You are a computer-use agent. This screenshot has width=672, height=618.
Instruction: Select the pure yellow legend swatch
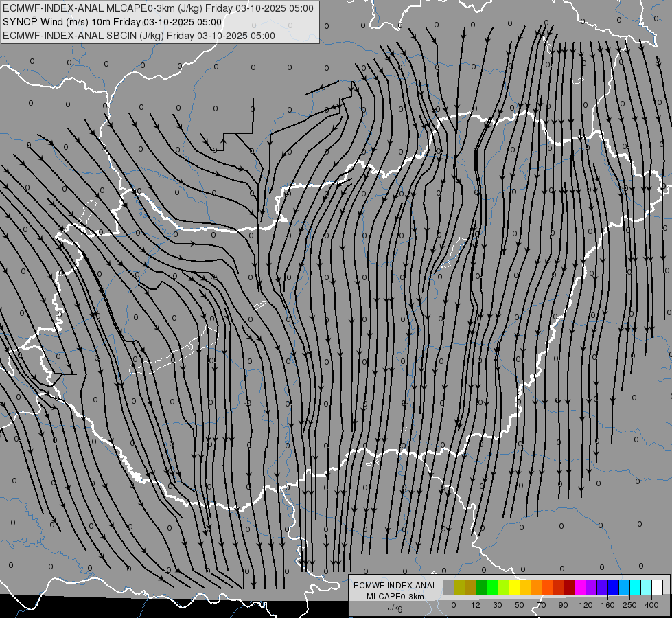click(x=514, y=587)
